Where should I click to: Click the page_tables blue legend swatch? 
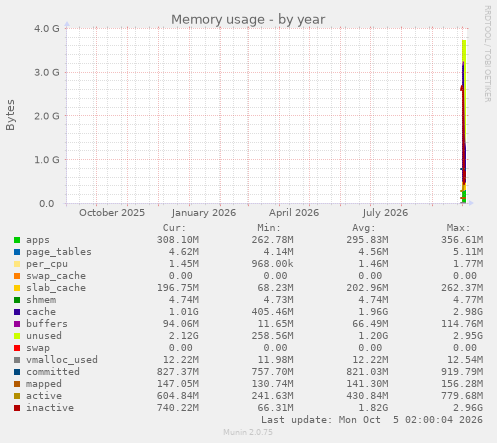coord(17,252)
